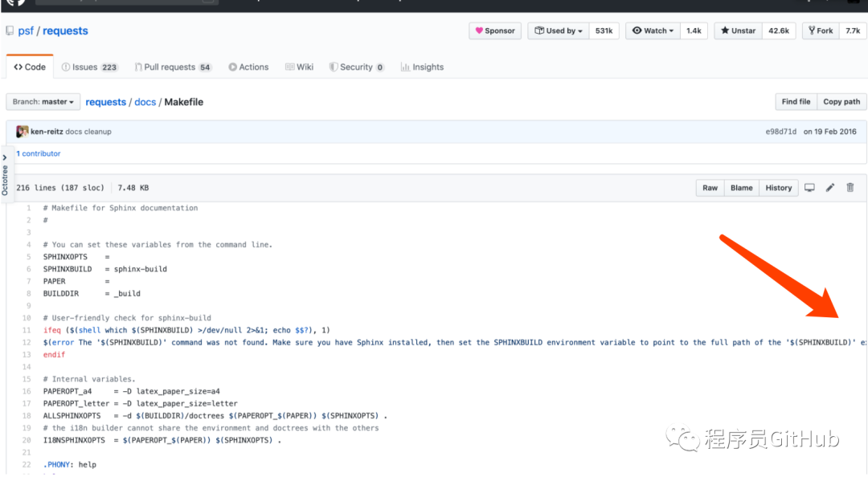Viewport: 868px width, 477px height.
Task: Click the '7.48 KB' file size text
Action: click(133, 188)
